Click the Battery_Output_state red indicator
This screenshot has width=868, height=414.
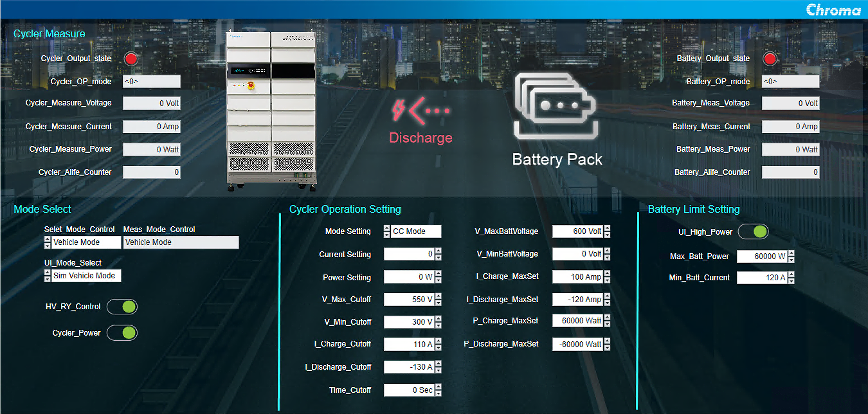(x=770, y=59)
